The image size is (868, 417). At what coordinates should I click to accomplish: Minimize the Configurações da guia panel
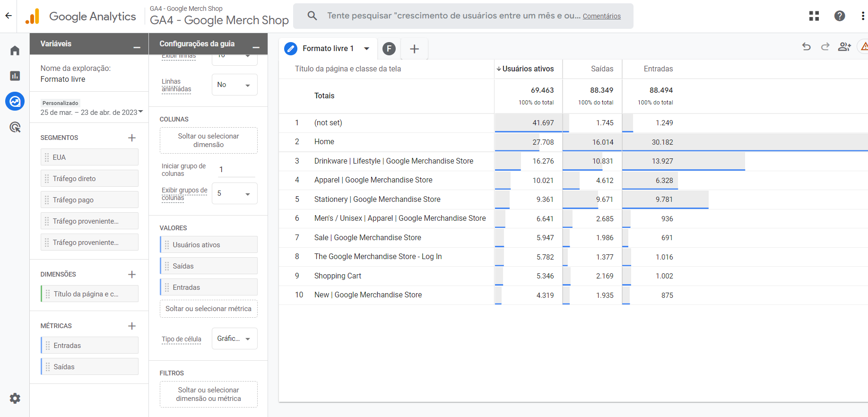pos(256,47)
